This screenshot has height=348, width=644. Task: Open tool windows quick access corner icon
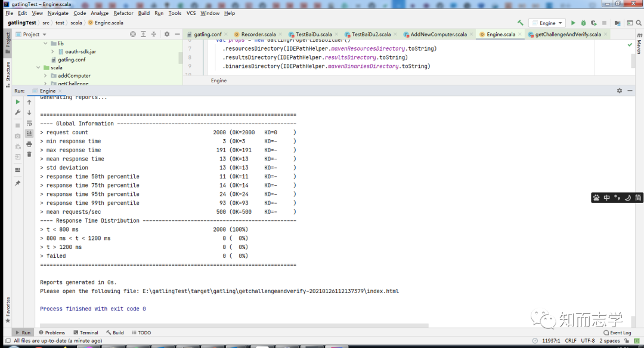(8, 341)
